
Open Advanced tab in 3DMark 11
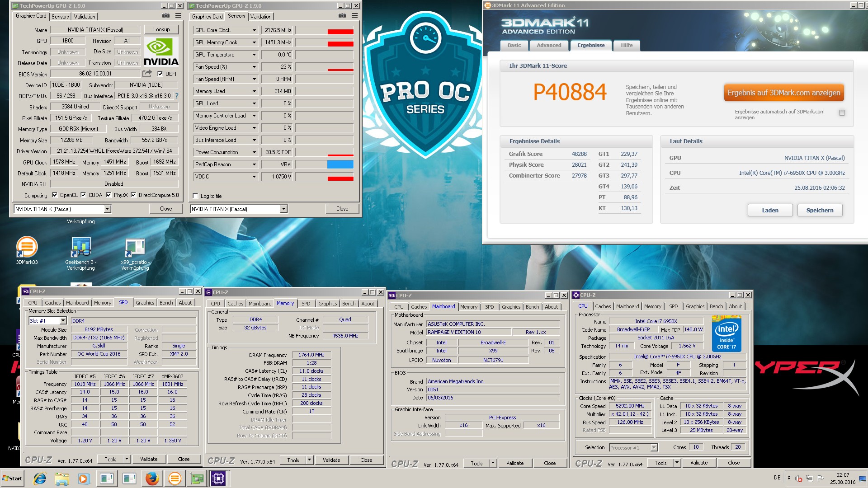point(549,45)
